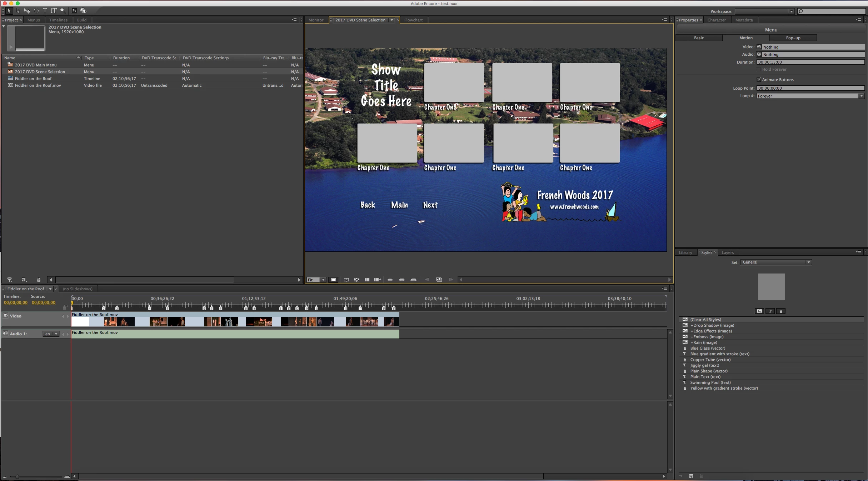Click the Next button in menu preview

pos(430,205)
